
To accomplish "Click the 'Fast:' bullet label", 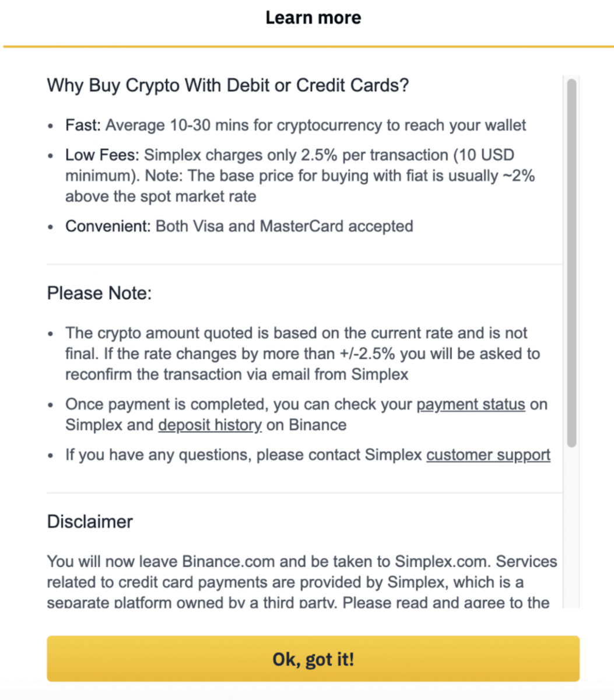I will [83, 125].
